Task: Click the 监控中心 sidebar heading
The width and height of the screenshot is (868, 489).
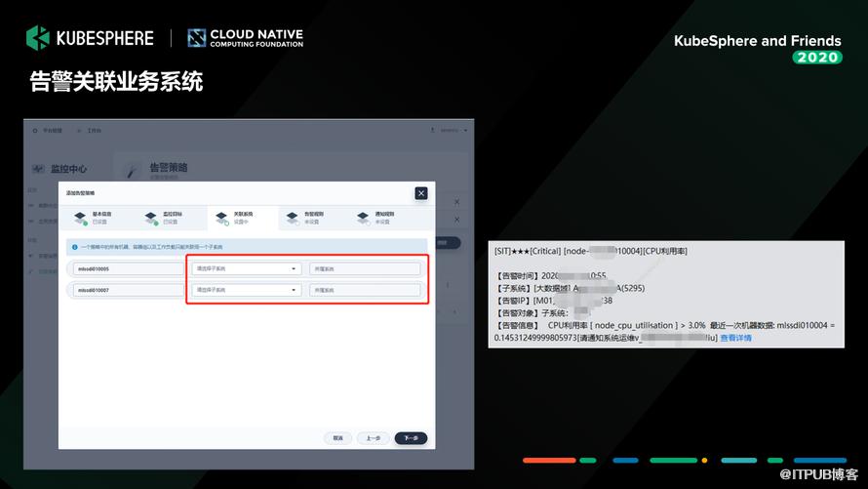Action: [x=59, y=168]
